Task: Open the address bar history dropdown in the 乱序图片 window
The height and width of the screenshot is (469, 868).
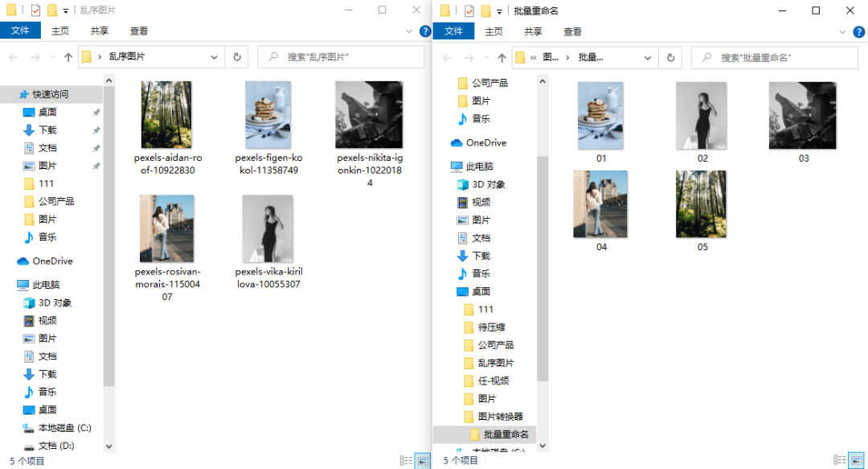Action: pos(214,56)
